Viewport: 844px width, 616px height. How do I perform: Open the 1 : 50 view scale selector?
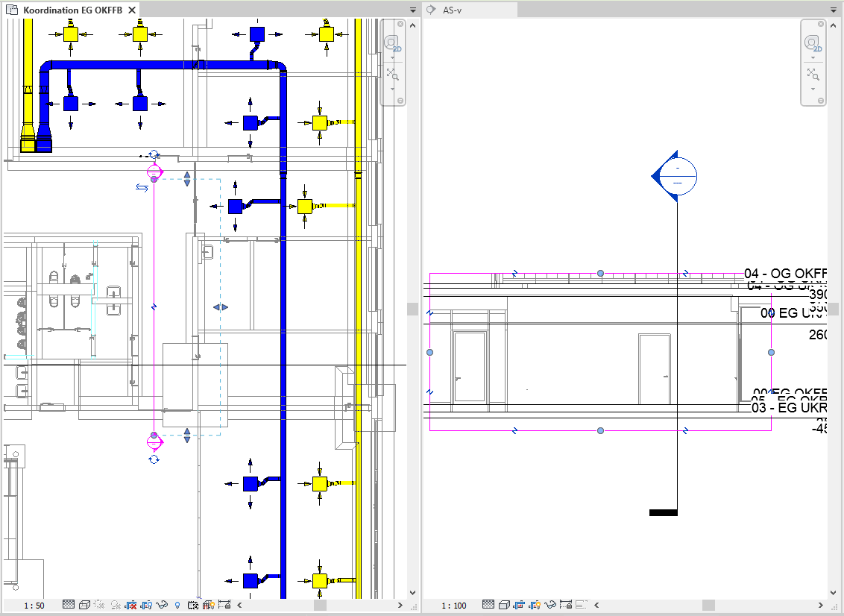coord(34,606)
